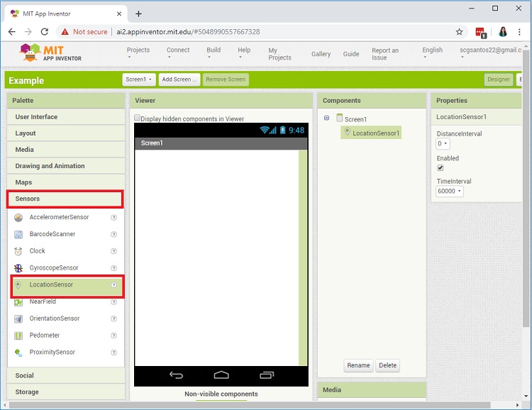The height and width of the screenshot is (410, 532).
Task: Expand the User Interface palette section
Action: coord(66,117)
